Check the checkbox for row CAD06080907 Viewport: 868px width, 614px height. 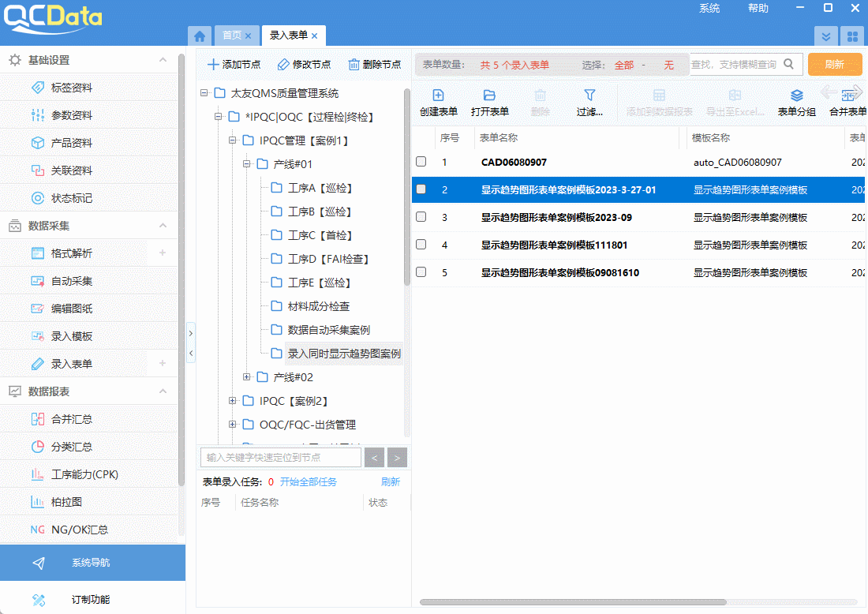coord(421,162)
